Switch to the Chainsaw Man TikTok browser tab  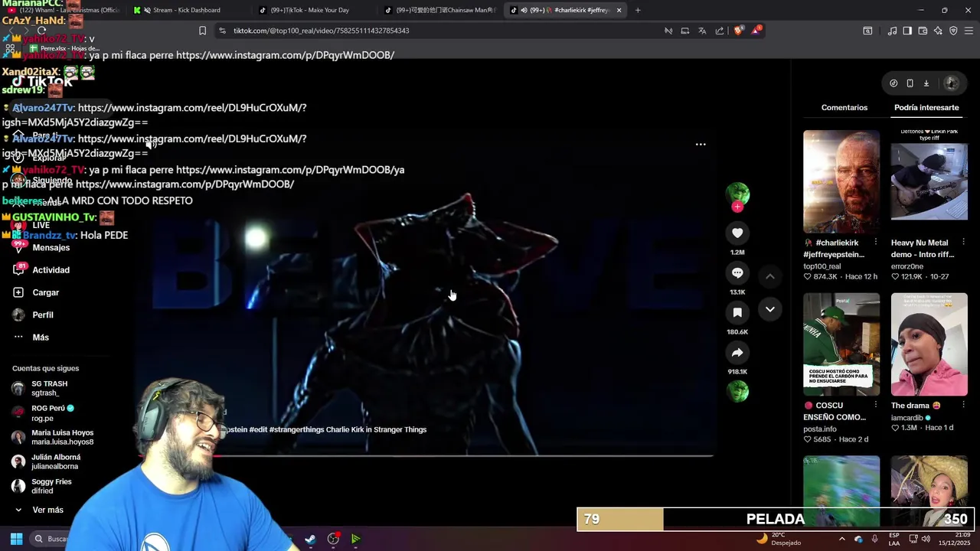(x=440, y=10)
